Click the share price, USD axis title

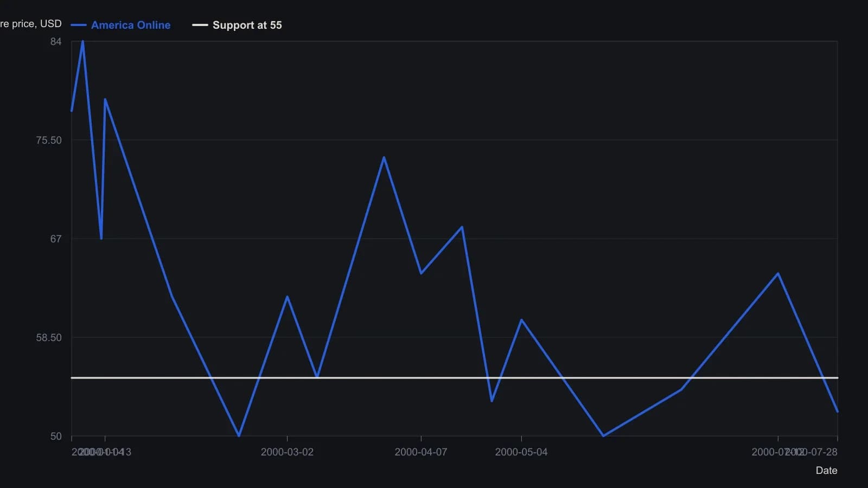pos(31,24)
